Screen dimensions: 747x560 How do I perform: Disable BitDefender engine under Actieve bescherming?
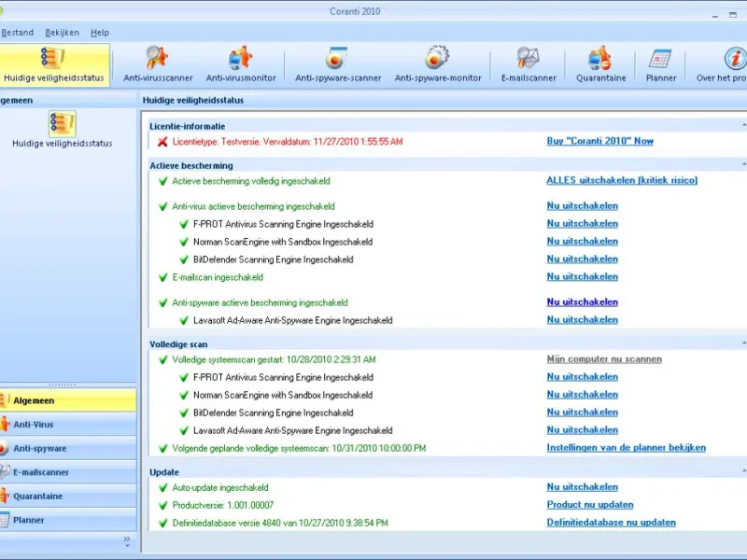coord(582,259)
